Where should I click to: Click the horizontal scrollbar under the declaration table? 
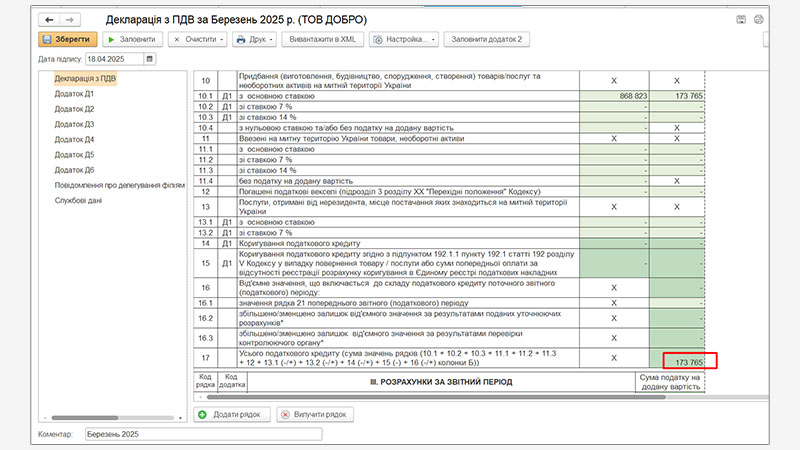(x=435, y=397)
